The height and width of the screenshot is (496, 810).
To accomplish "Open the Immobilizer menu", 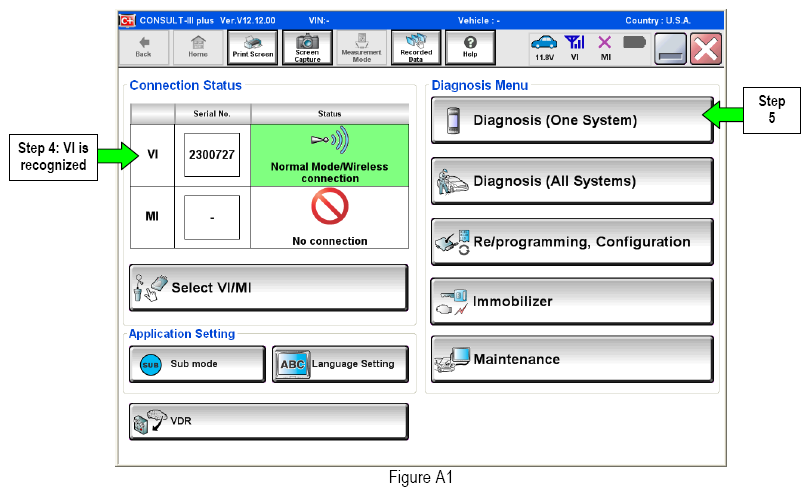I will (572, 301).
